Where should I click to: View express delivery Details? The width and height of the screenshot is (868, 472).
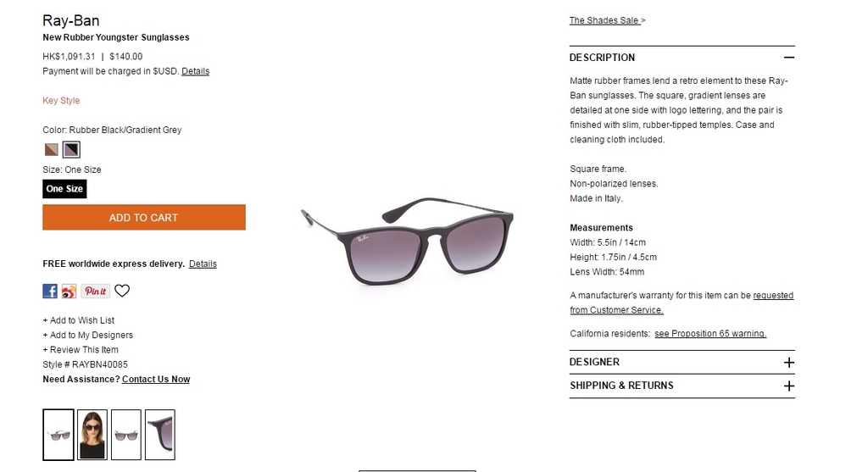[x=203, y=264]
